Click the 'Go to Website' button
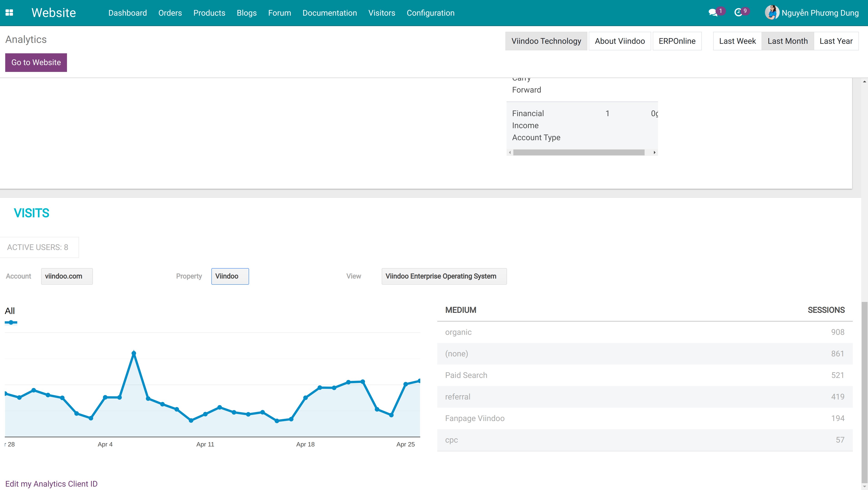 36,62
